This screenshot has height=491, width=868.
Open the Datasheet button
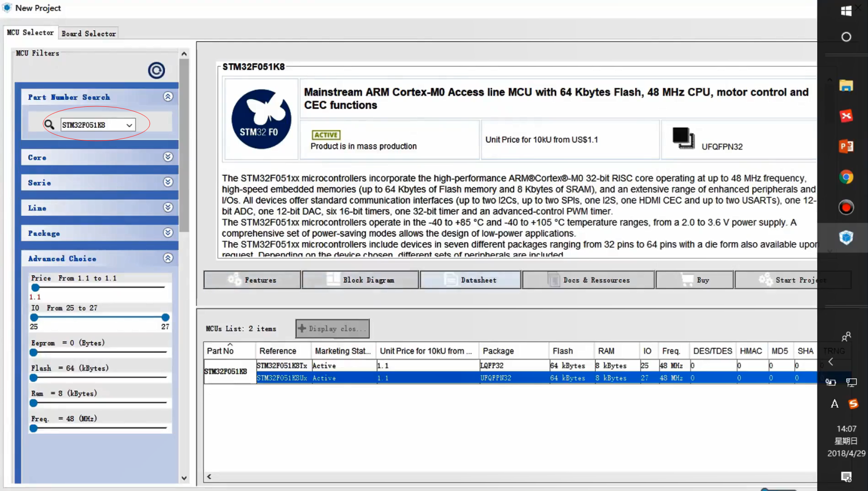(x=471, y=280)
